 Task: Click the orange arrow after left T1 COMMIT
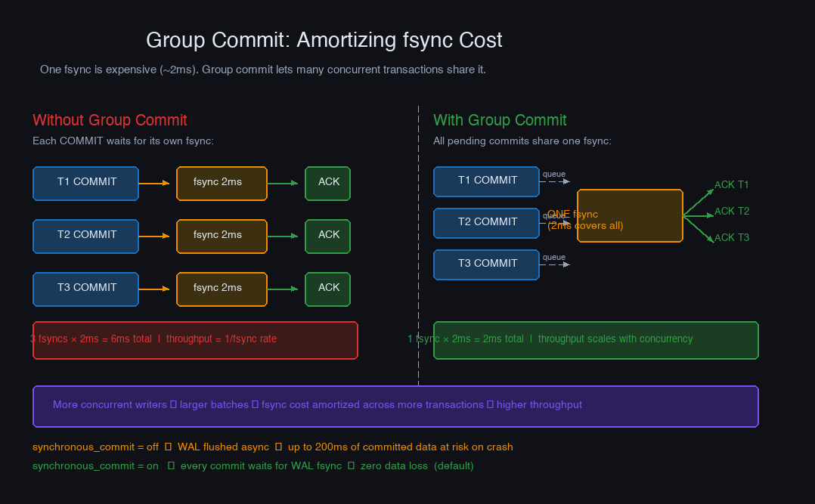[155, 183]
